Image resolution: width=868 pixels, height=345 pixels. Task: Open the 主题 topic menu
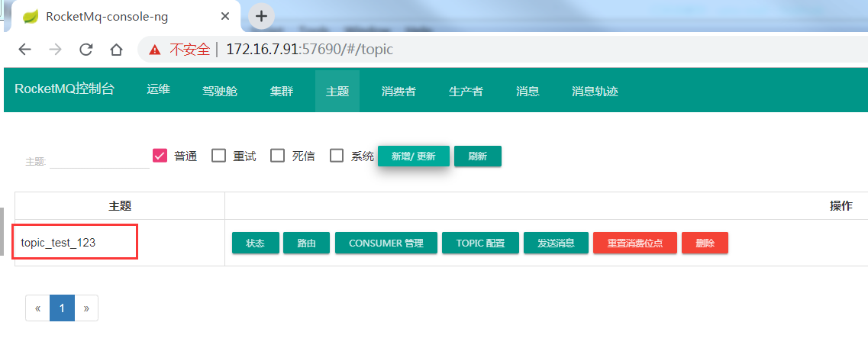pyautogui.click(x=337, y=92)
